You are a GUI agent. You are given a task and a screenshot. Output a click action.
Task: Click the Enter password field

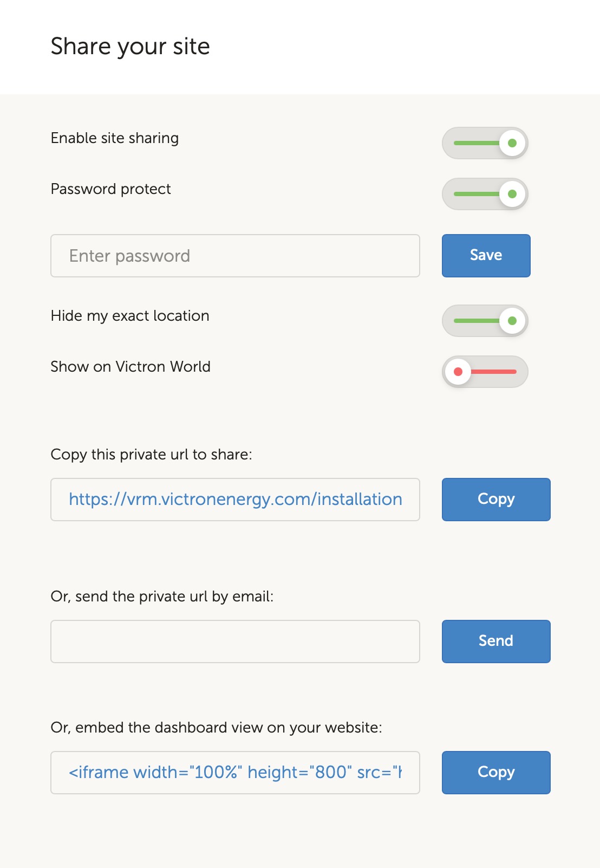pos(235,256)
